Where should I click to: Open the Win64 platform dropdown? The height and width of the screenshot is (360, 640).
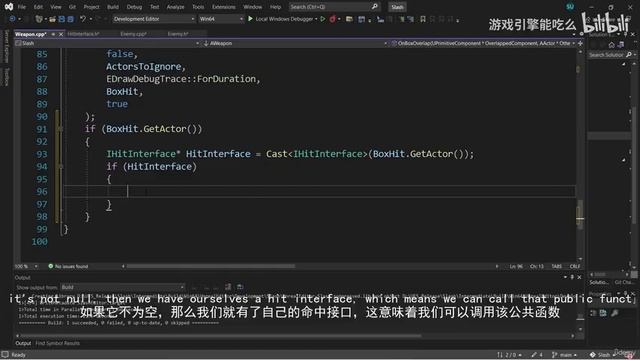tap(221, 19)
